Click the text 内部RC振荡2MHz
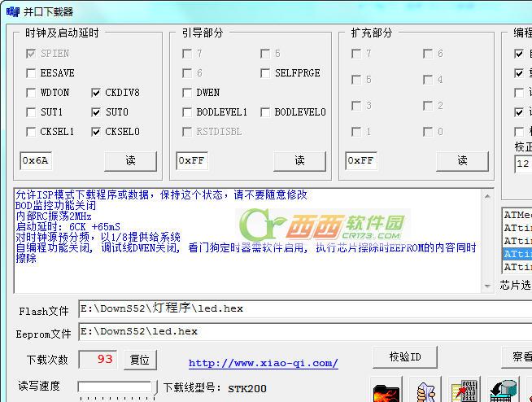 tap(53, 216)
